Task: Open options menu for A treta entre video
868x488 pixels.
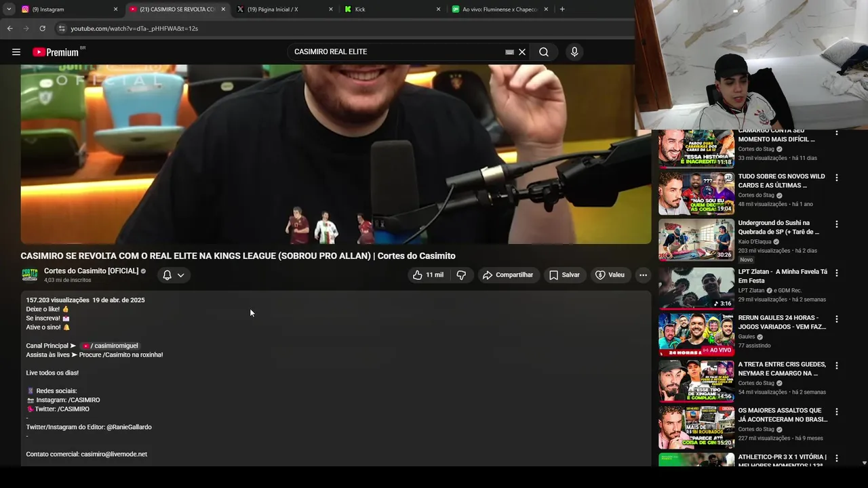Action: point(836,366)
